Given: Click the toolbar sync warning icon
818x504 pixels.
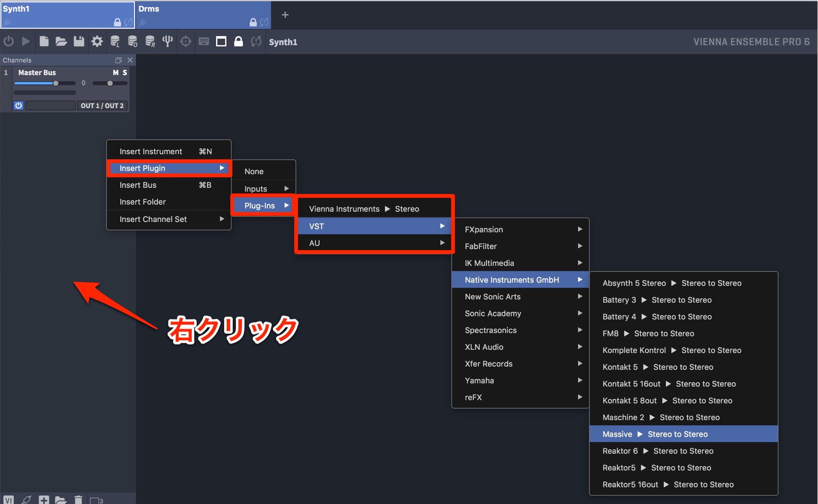Looking at the screenshot, I should [x=256, y=41].
